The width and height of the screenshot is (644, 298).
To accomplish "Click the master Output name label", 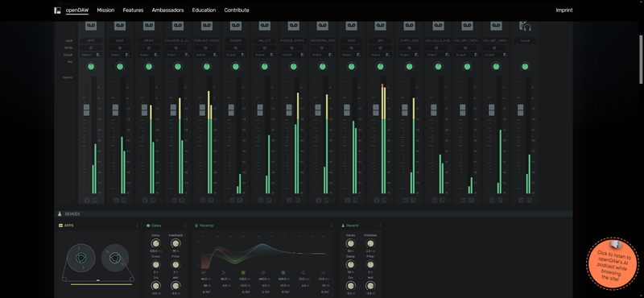I will tap(526, 41).
